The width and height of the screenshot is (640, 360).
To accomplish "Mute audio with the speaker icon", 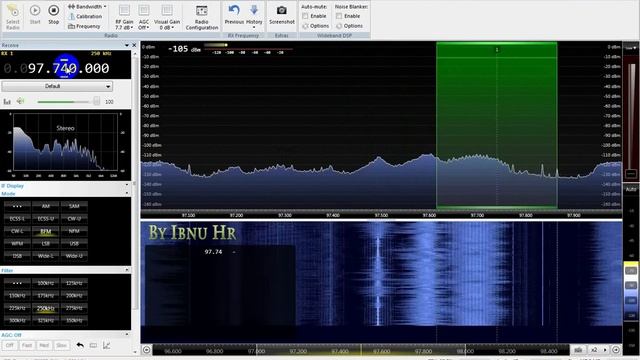I will pyautogui.click(x=20, y=101).
